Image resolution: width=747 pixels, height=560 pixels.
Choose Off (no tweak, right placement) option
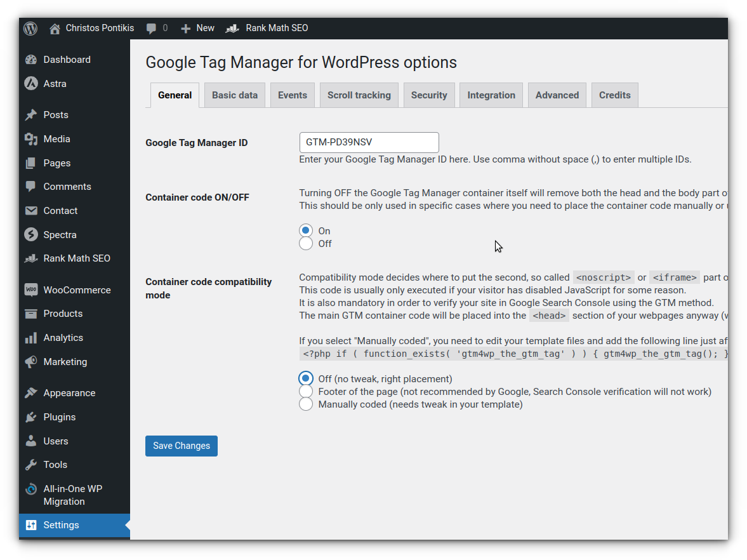coord(306,378)
